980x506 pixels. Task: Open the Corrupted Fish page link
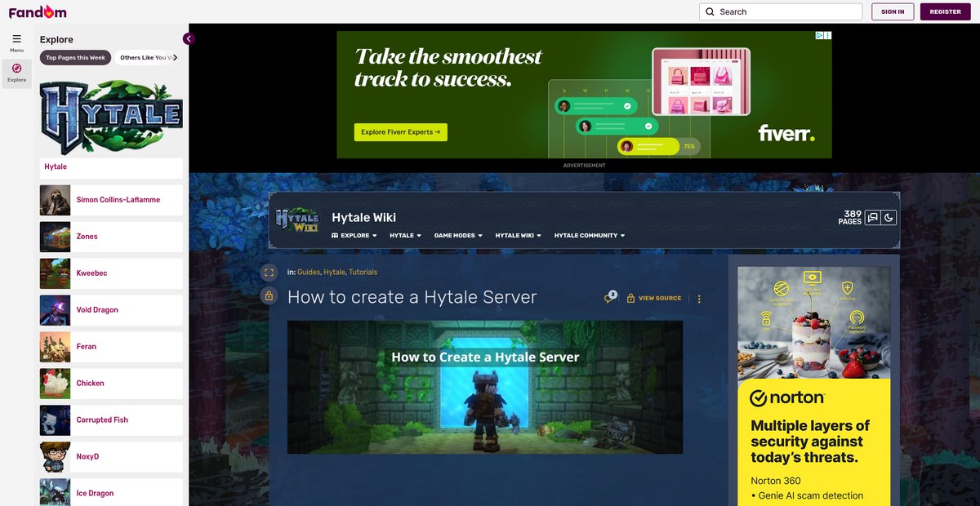[102, 420]
